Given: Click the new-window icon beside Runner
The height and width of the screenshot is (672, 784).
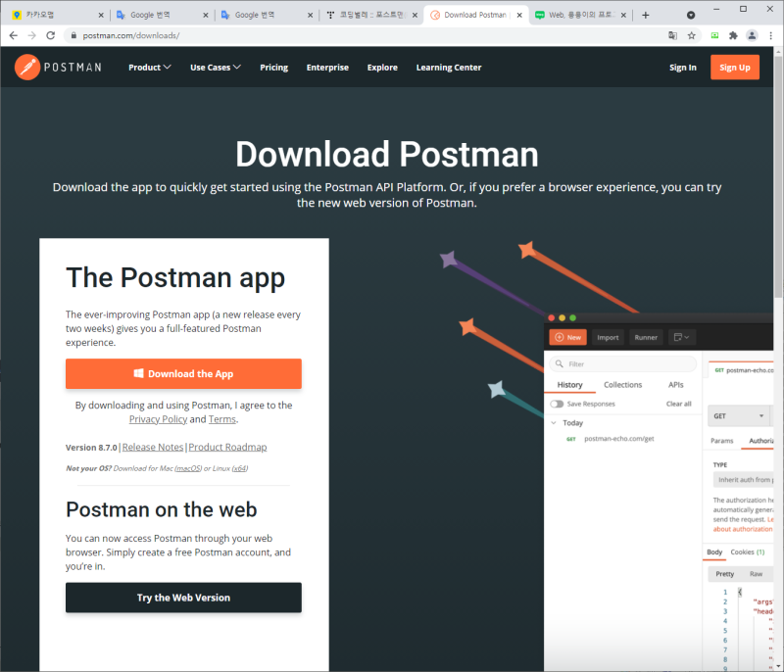Looking at the screenshot, I should point(680,336).
